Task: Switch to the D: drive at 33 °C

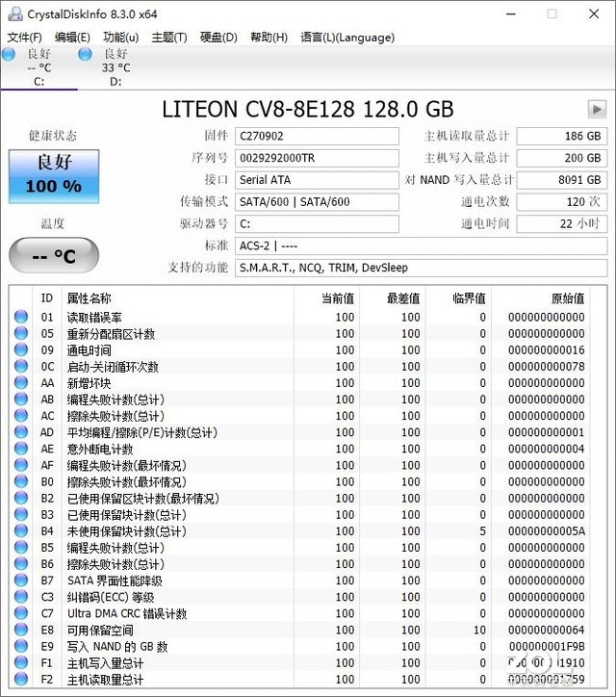Action: pyautogui.click(x=115, y=67)
